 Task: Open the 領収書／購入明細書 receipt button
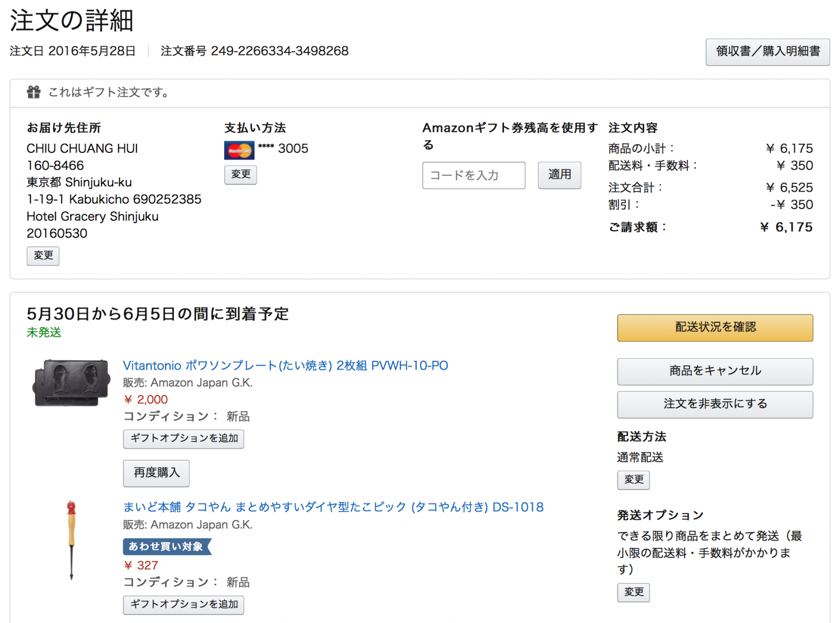pyautogui.click(x=768, y=51)
